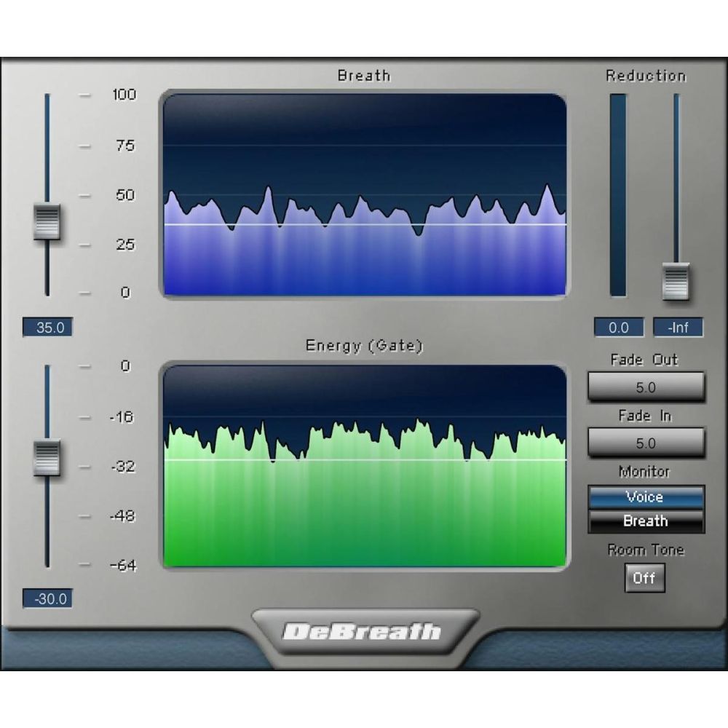Select Voice in the Monitor section
The width and height of the screenshot is (728, 728).
(645, 497)
